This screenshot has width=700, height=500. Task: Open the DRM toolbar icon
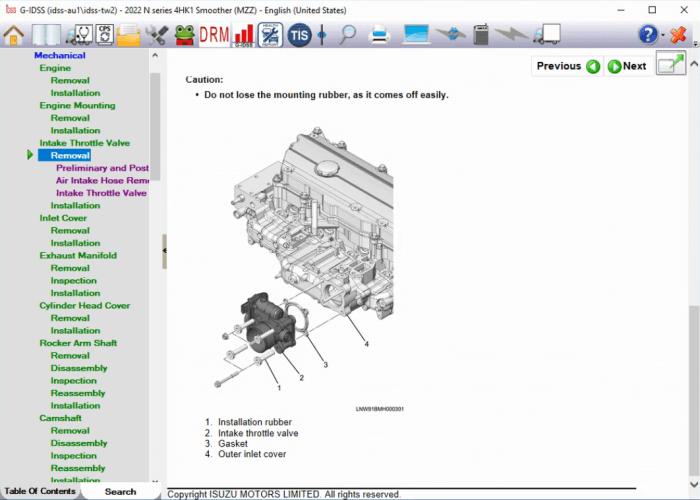coord(214,35)
